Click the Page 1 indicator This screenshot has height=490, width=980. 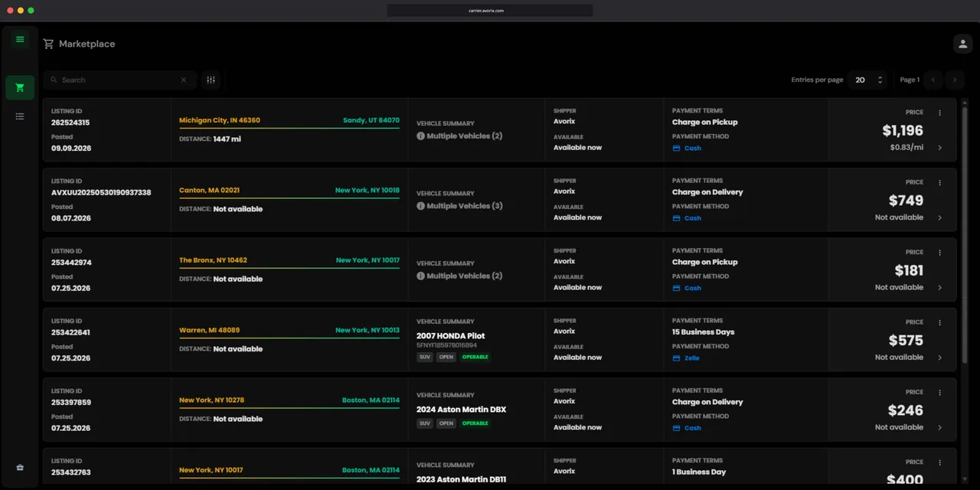coord(910,80)
